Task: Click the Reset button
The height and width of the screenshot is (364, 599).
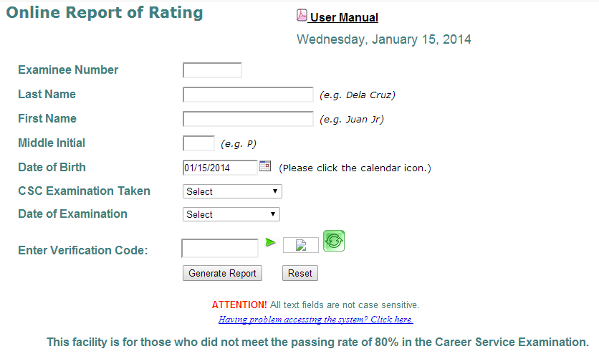Action: (x=300, y=273)
